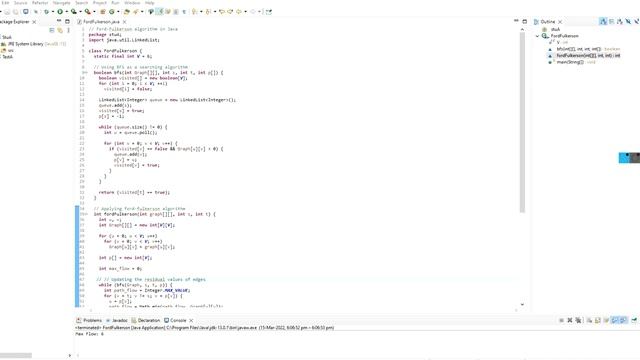Navigate back with yellow left arrow
This screenshot has width=640, height=360.
pyautogui.click(x=239, y=12)
